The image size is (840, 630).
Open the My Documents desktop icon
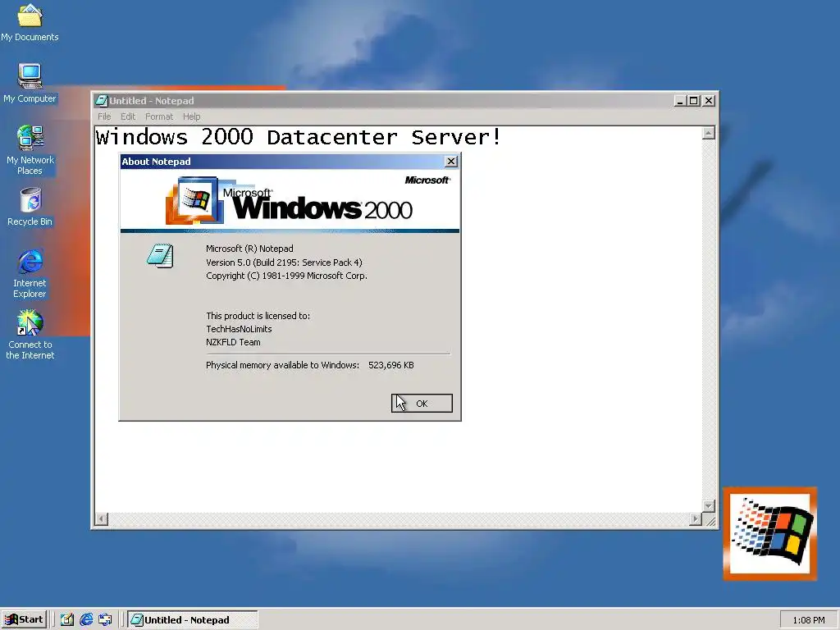(x=30, y=22)
